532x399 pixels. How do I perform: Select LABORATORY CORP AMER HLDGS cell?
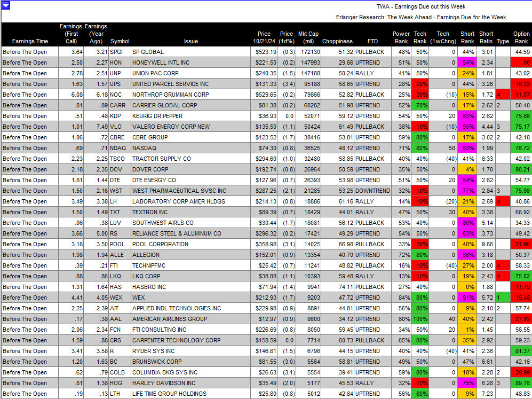coord(190,202)
